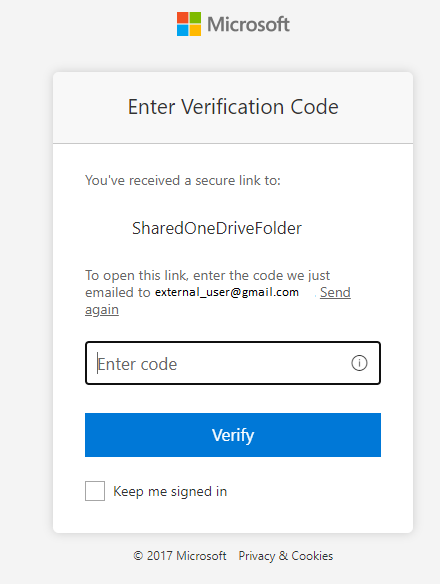Click the yellow square of the Microsoft logo
Image resolution: width=440 pixels, height=584 pixels.
195,30
